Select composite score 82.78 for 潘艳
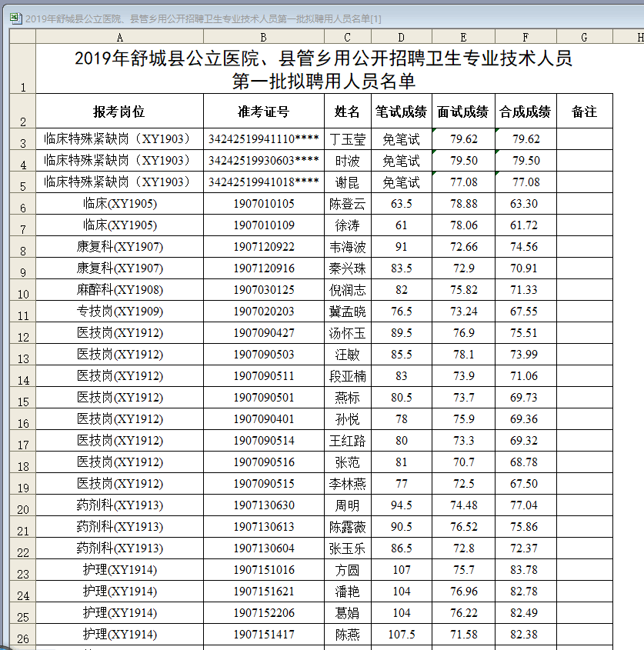Image resolution: width=644 pixels, height=650 pixels. click(x=526, y=592)
